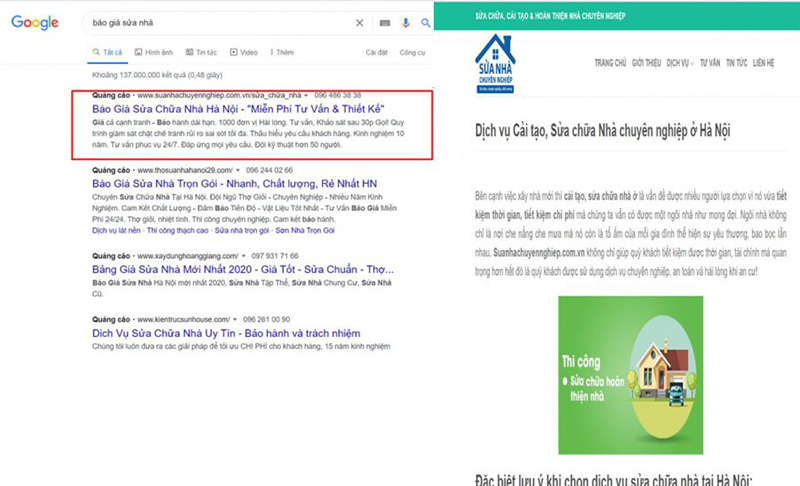Select the 'Tất cả' search tab
The image size is (800, 486).
tap(107, 53)
